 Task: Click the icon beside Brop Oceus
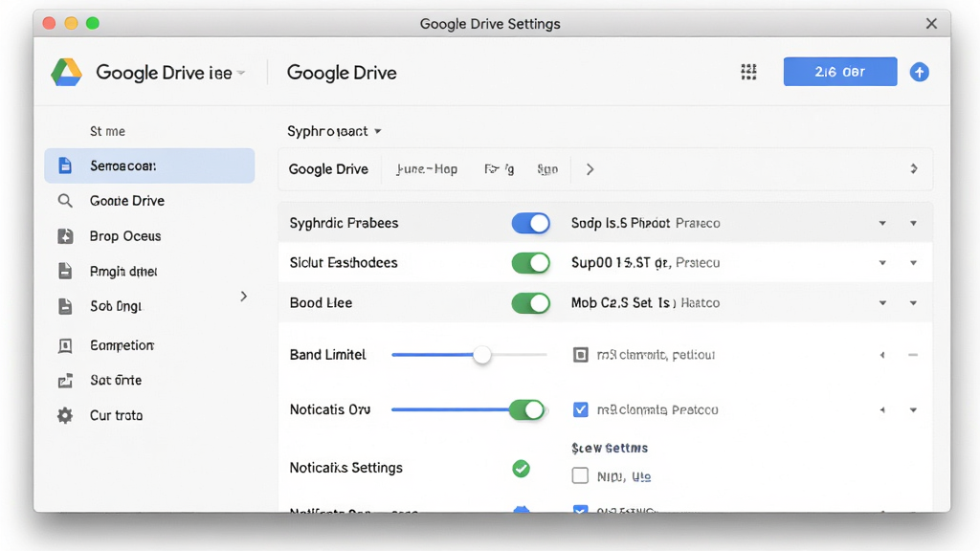(65, 236)
